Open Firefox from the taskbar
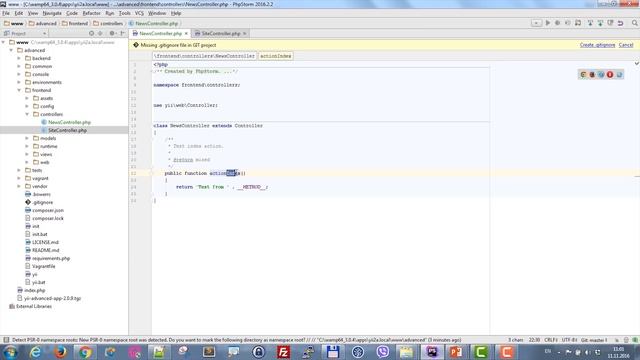 (60, 352)
